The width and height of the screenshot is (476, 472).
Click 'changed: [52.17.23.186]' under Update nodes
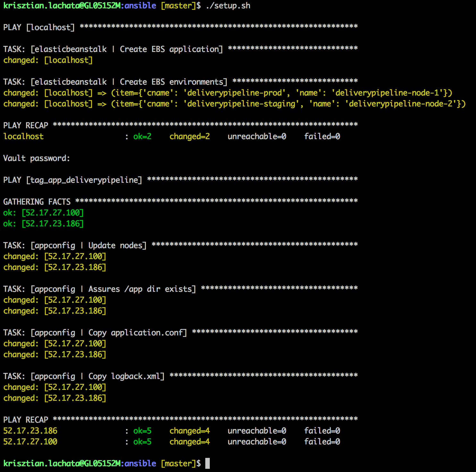pos(55,267)
